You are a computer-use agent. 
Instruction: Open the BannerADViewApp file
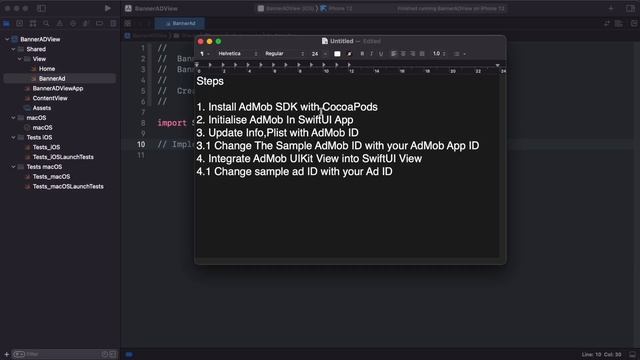coord(58,88)
